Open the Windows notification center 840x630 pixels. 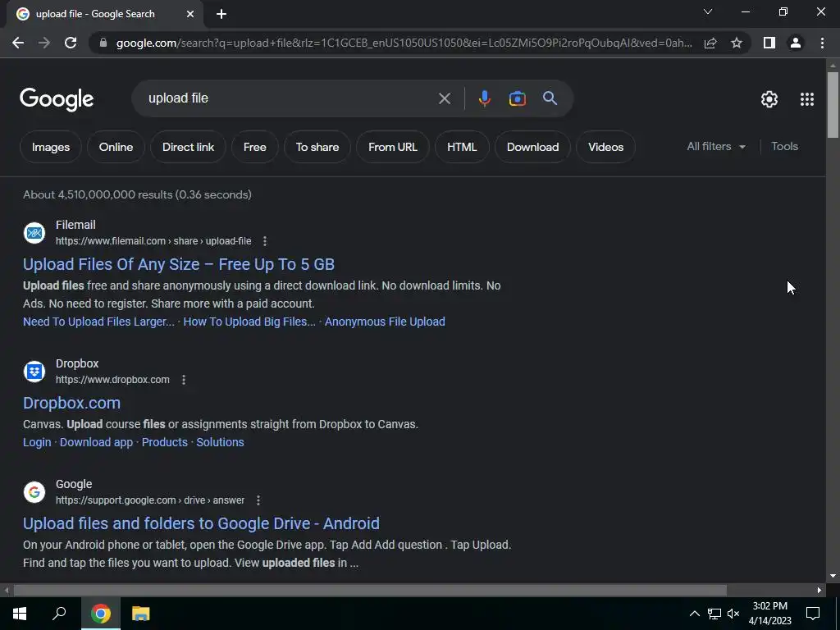coord(813,614)
